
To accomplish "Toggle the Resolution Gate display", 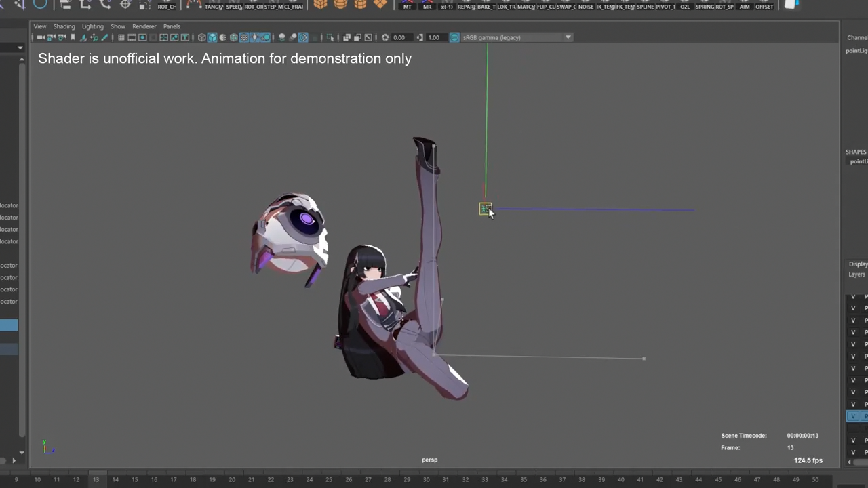I will (142, 37).
